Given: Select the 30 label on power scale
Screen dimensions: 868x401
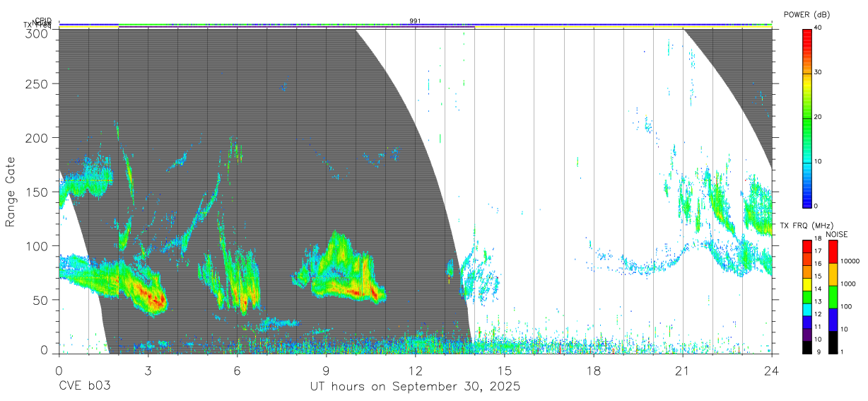Looking at the screenshot, I should 819,73.
